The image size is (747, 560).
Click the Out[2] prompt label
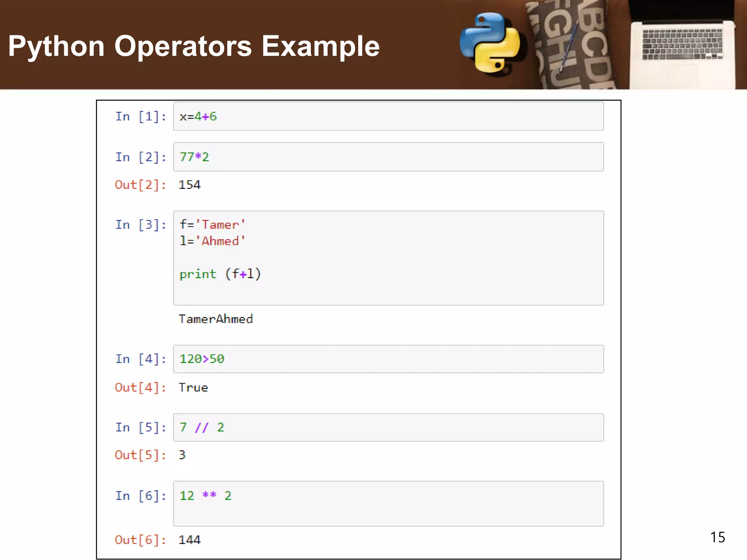point(140,185)
